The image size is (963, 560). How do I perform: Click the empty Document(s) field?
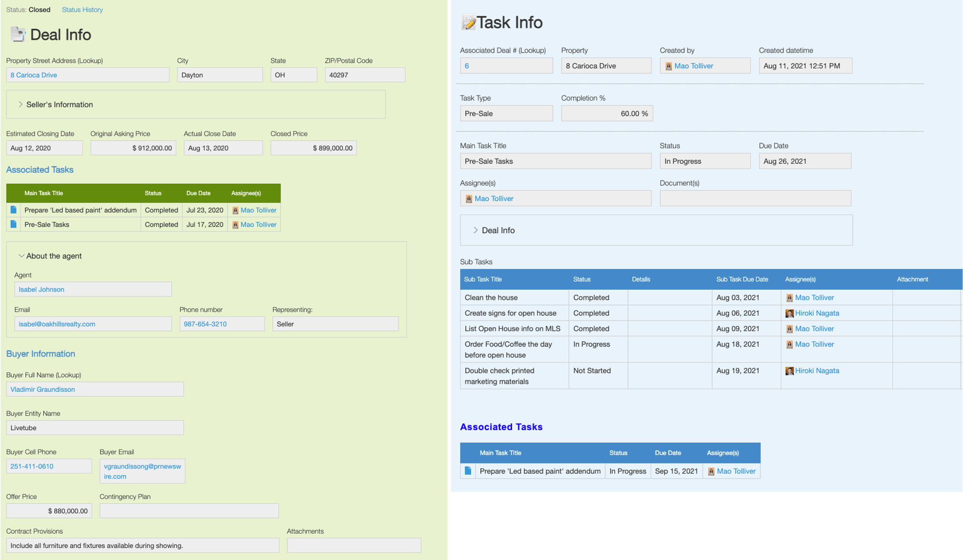click(x=755, y=198)
